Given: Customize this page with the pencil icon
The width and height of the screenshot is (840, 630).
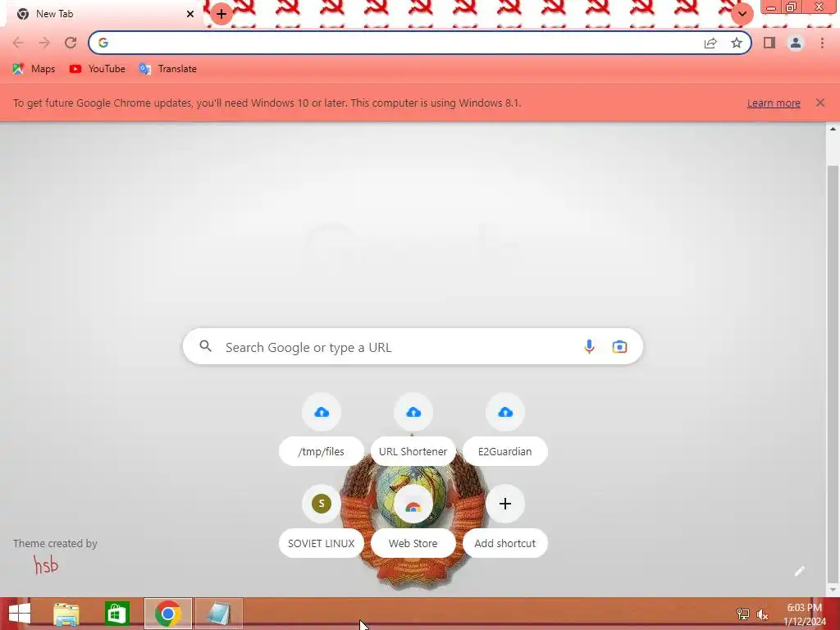Looking at the screenshot, I should click(799, 571).
